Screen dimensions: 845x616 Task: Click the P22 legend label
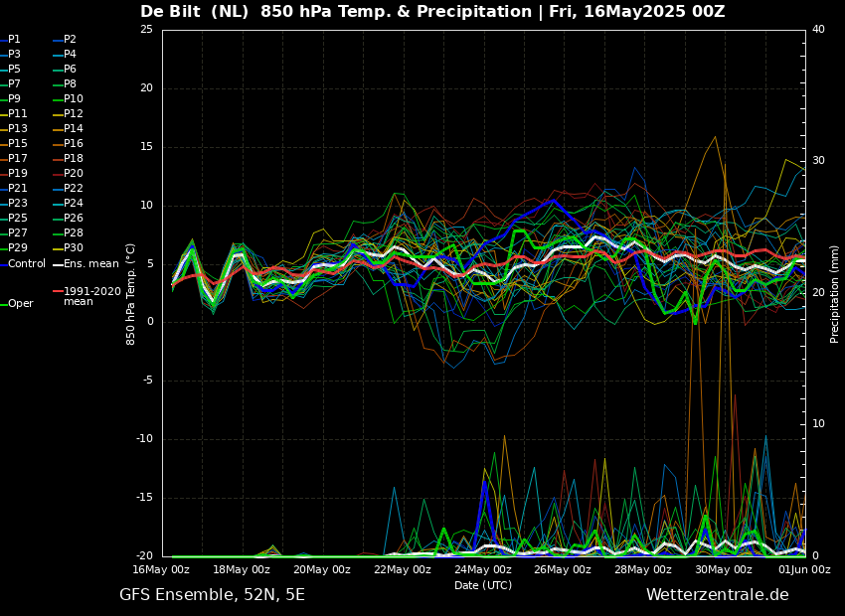(x=74, y=189)
